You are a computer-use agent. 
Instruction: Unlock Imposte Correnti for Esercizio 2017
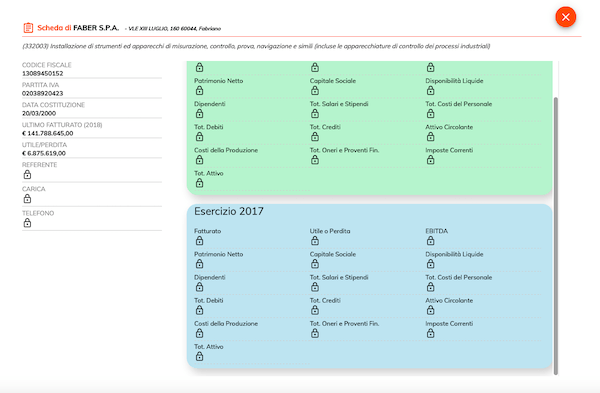point(430,333)
